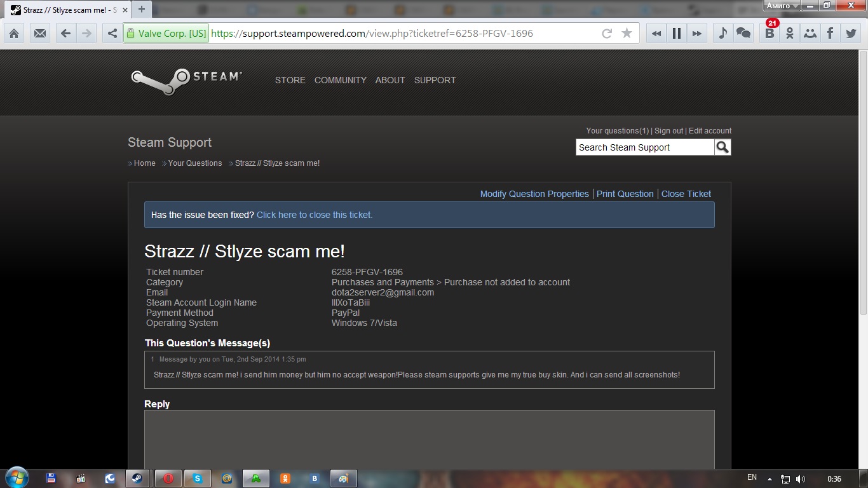Click the ticket number 6258-PFGV-1696 value
This screenshot has width=868, height=488.
[x=367, y=272]
